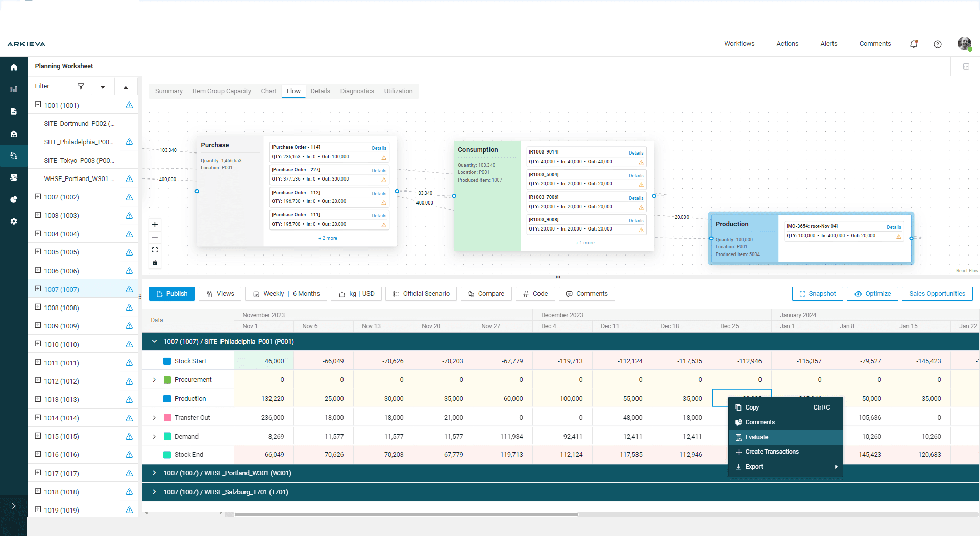Screen dimensions: 980x536
Task: Open the Official Scenario selector
Action: click(421, 294)
